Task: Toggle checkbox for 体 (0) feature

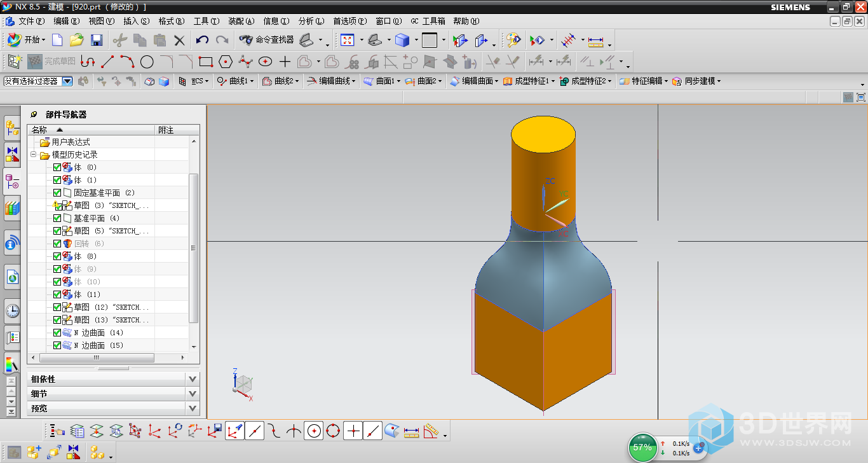Action: pos(57,167)
